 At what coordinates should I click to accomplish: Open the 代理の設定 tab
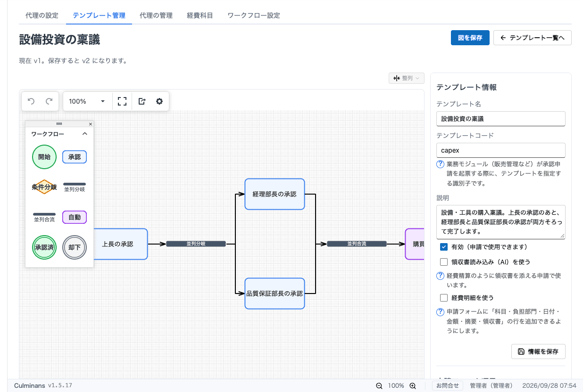pyautogui.click(x=42, y=16)
